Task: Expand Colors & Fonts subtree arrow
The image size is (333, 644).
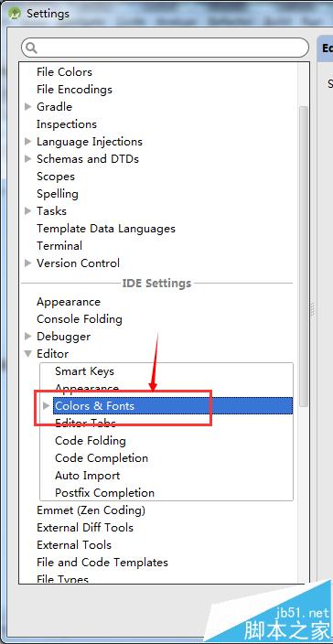Action: click(x=47, y=406)
